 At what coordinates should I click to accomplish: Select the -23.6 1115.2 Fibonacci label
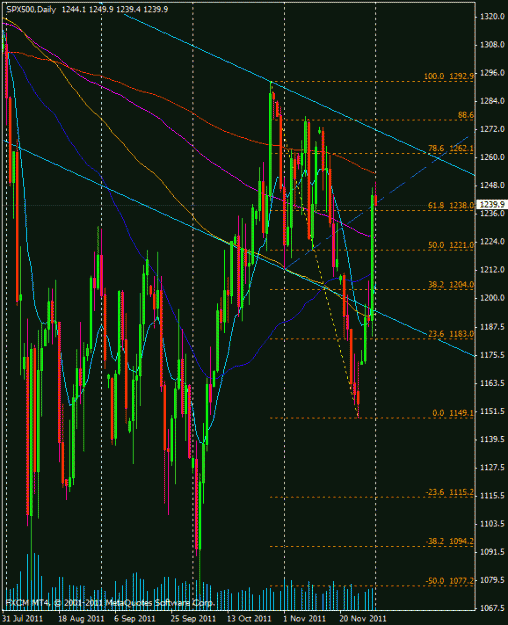pyautogui.click(x=450, y=492)
